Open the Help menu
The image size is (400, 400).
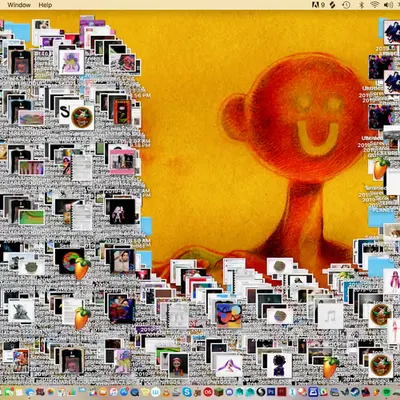click(x=45, y=5)
